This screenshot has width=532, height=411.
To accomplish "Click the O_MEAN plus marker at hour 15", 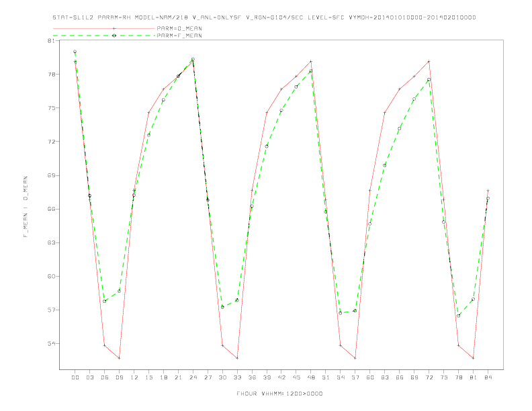I will tap(148, 113).
